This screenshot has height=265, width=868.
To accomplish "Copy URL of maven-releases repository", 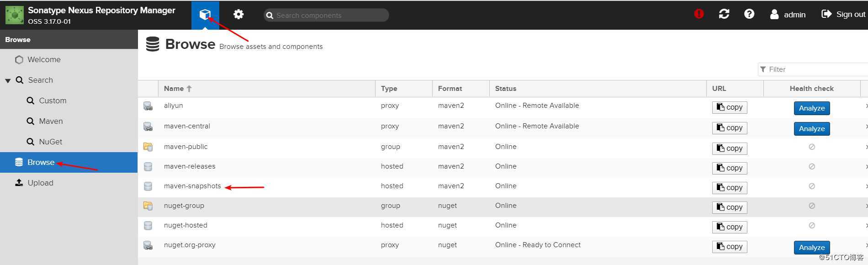I will (730, 168).
